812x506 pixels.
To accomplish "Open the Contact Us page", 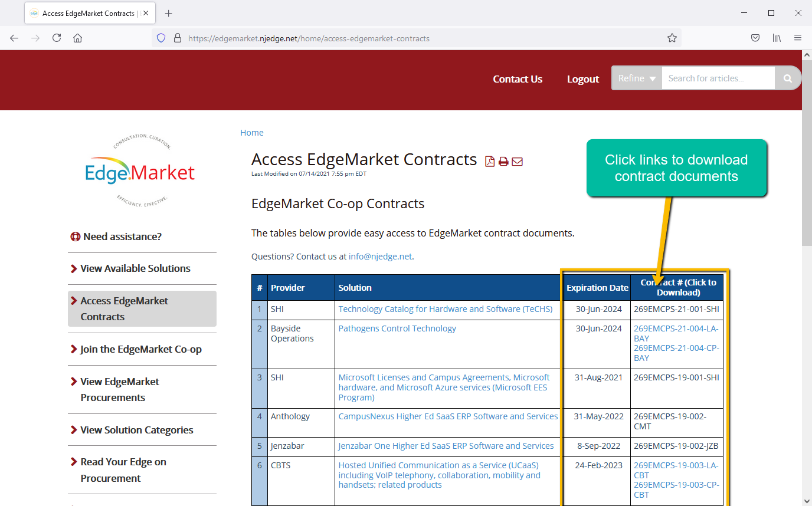I will coord(518,79).
